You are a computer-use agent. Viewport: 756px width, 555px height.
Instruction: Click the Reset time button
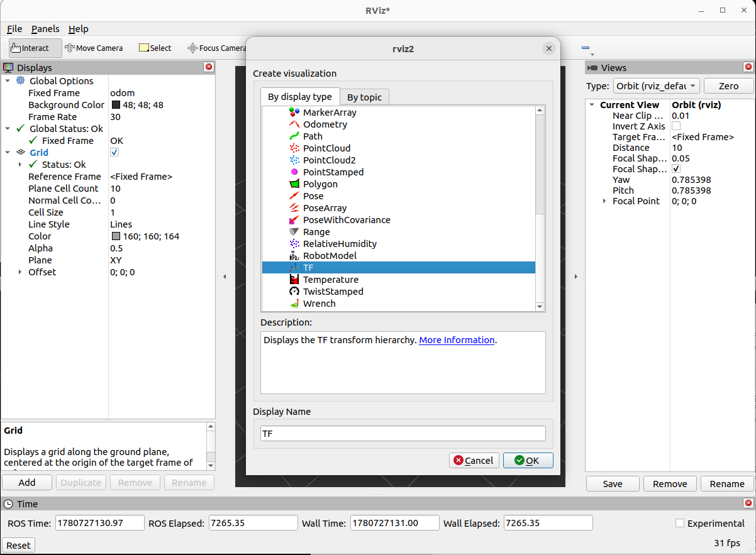pyautogui.click(x=18, y=545)
